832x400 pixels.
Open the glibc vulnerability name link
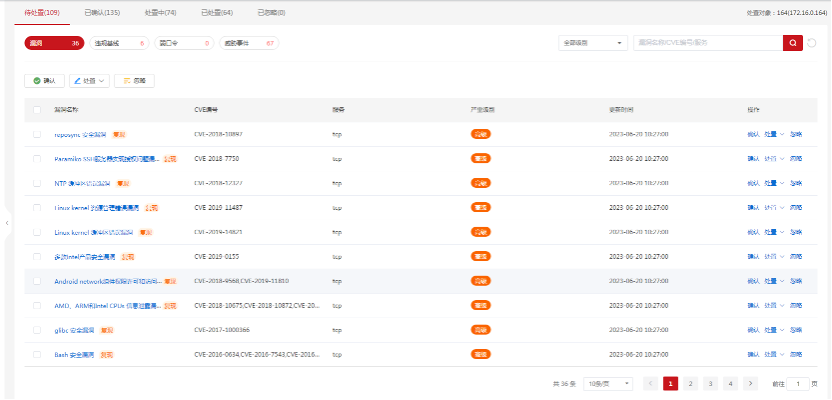[x=74, y=329]
